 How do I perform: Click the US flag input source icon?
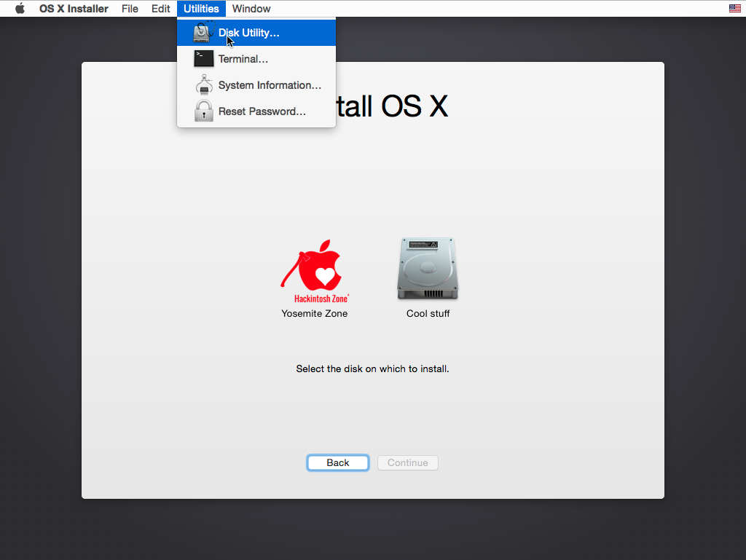click(734, 8)
